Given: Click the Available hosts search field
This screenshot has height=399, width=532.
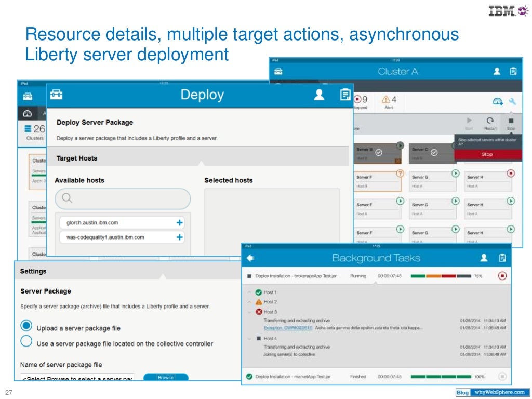Looking at the screenshot, I should (123, 198).
